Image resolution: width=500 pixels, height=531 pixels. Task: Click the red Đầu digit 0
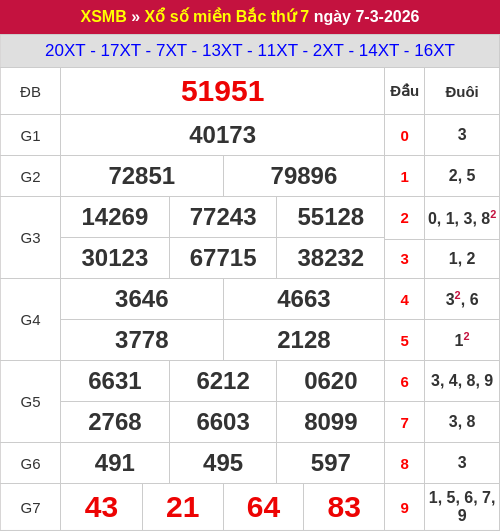click(404, 136)
